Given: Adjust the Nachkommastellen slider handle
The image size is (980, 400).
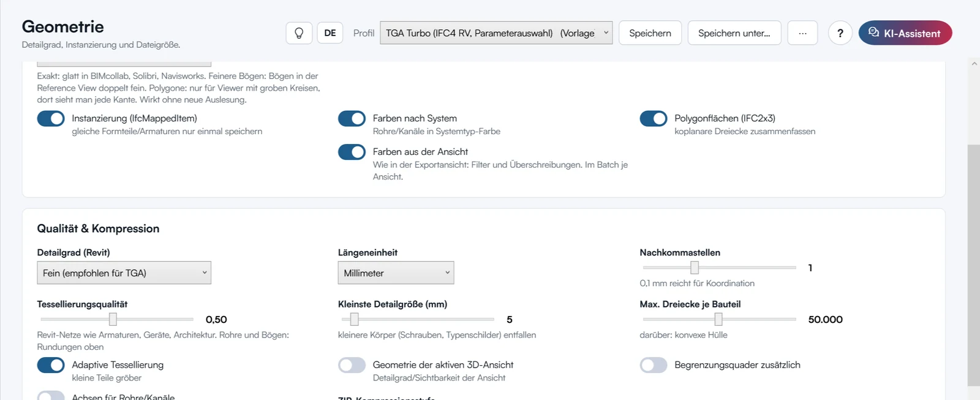Looking at the screenshot, I should tap(695, 268).
